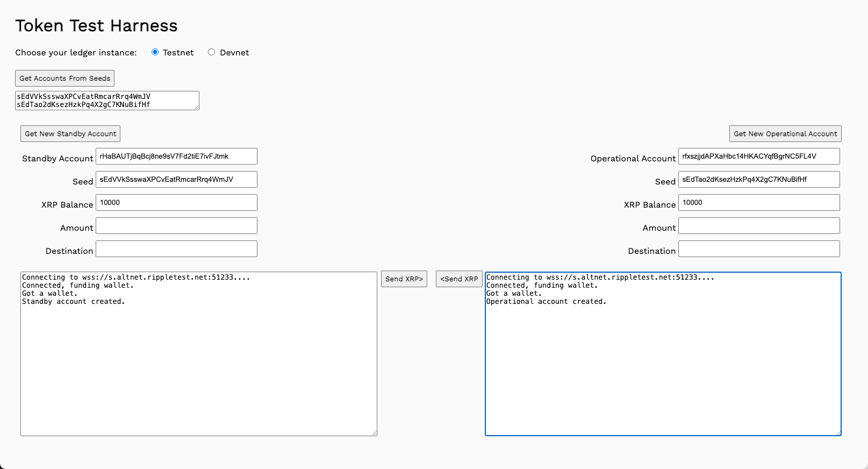This screenshot has width=868, height=469.
Task: Click the operational XRP Balance field
Action: 759,203
